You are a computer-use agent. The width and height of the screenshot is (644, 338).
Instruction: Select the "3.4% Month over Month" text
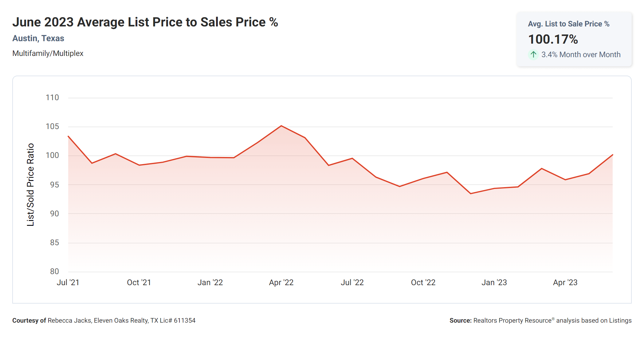pos(581,55)
